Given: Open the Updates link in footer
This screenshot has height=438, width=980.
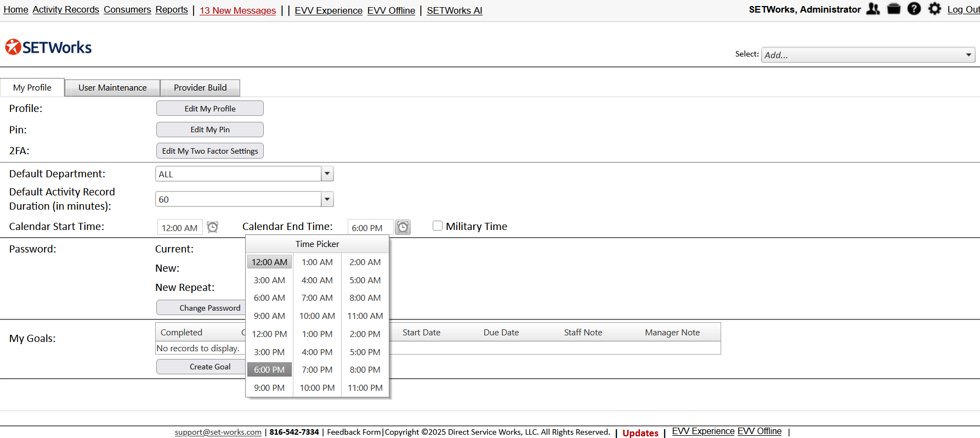Looking at the screenshot, I should pyautogui.click(x=641, y=433).
